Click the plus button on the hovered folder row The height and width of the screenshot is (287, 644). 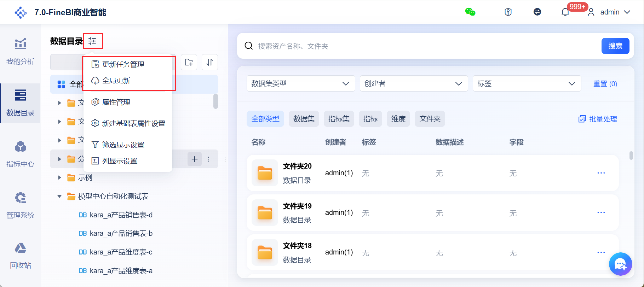click(195, 159)
